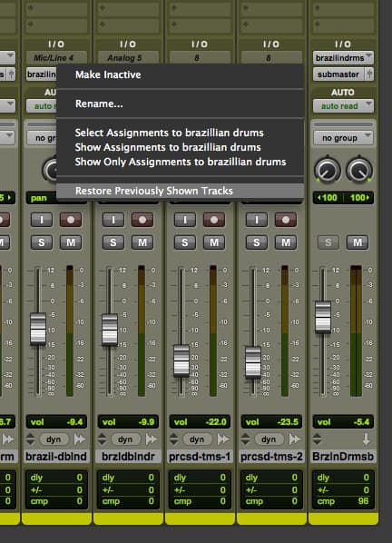This screenshot has width=392, height=543.
Task: Click track type arrows on BrzlnDrmsb
Action: pyautogui.click(x=317, y=439)
